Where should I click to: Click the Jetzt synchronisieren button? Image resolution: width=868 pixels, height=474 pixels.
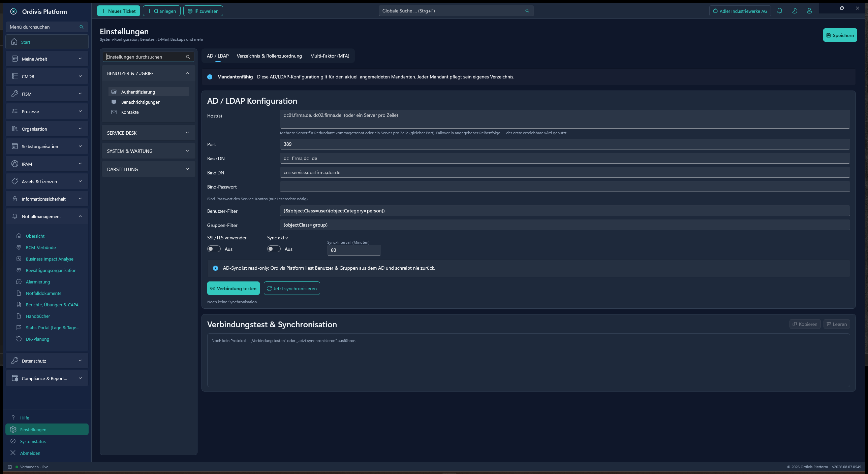point(292,288)
